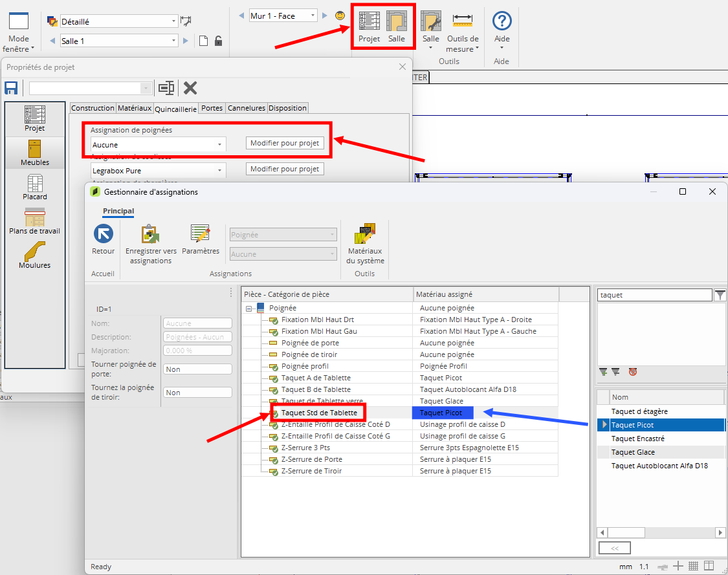Select the Taquet Std de Tablette row

tap(319, 413)
